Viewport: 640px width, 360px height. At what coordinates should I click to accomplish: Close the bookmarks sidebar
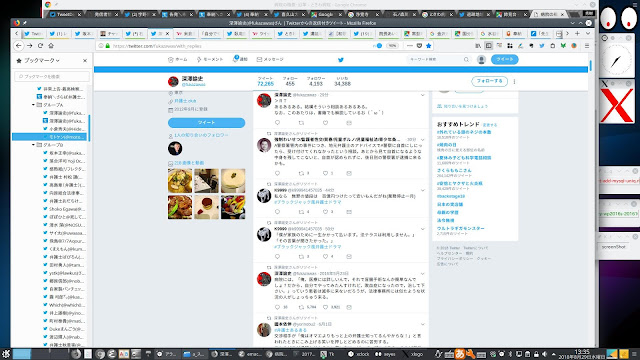(85, 60)
